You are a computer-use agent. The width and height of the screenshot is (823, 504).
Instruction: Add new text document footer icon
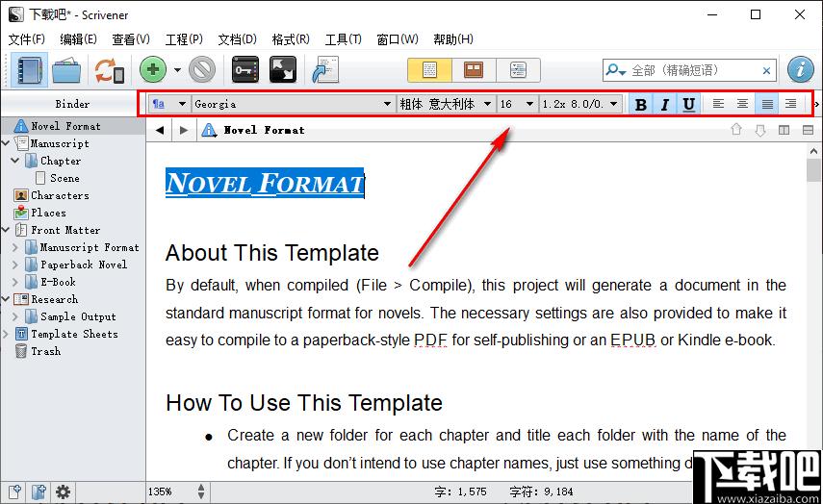[x=14, y=491]
